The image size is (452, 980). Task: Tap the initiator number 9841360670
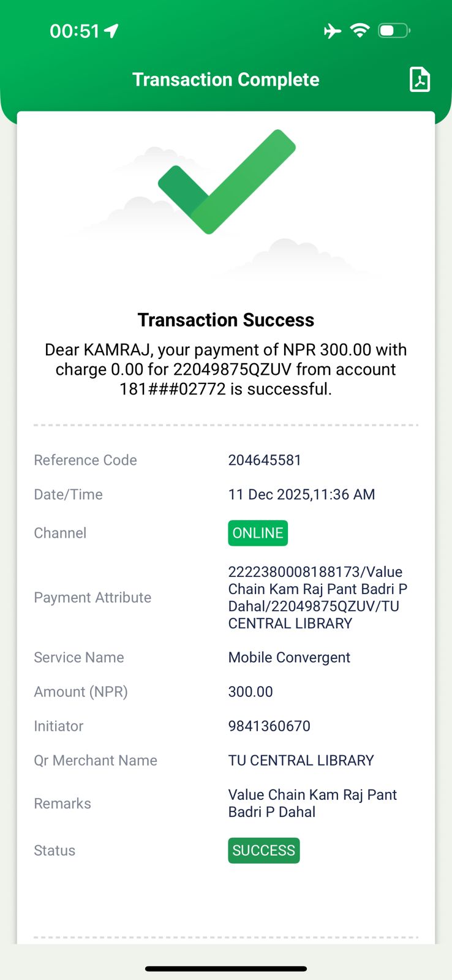pos(269,726)
